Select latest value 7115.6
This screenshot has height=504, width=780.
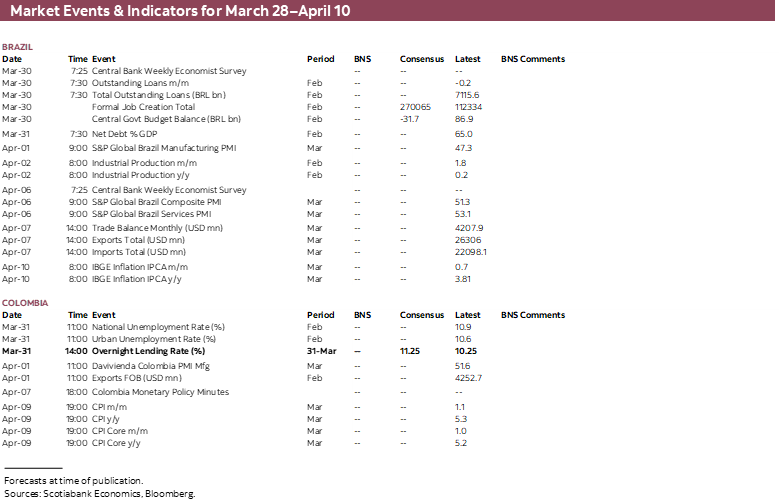(x=467, y=95)
